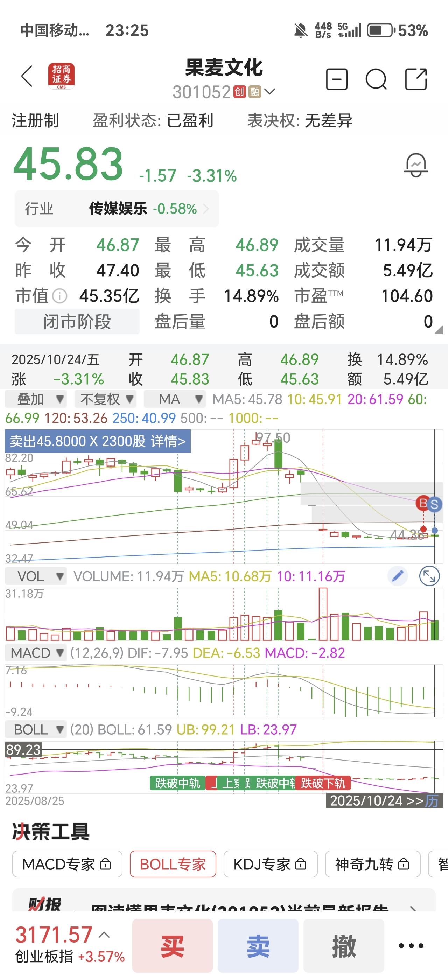The height and width of the screenshot is (980, 448).
Task: Tap the 5G signal status icon
Action: pos(350,30)
